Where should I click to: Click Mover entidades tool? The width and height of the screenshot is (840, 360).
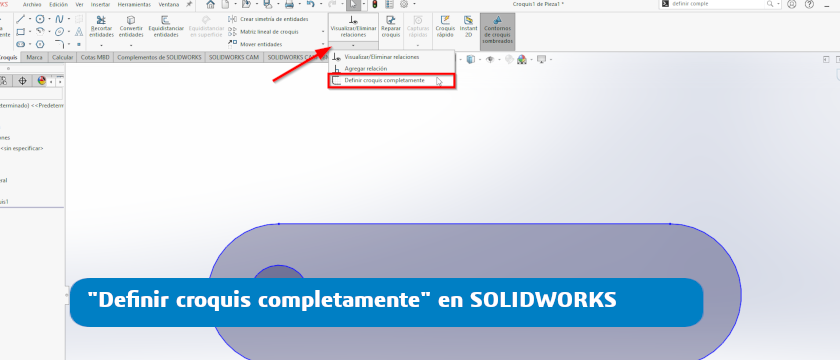255,44
